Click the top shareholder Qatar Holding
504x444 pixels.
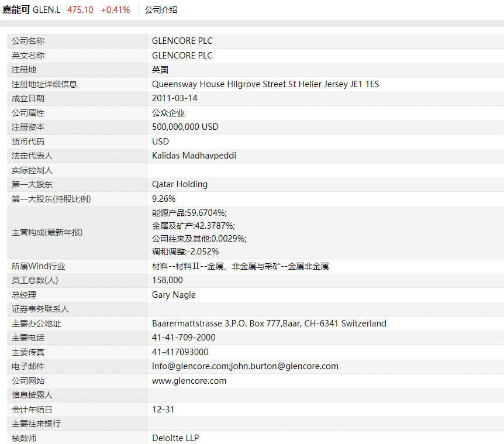[x=179, y=184]
